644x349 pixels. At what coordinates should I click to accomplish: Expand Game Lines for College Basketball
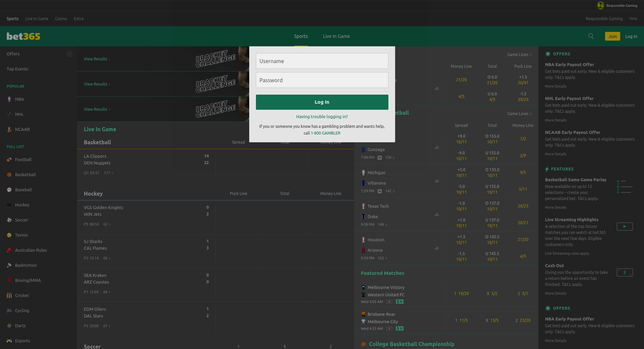point(519,114)
